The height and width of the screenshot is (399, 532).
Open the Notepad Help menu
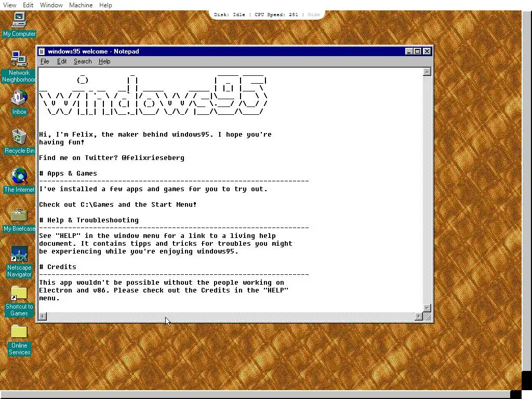pos(104,61)
